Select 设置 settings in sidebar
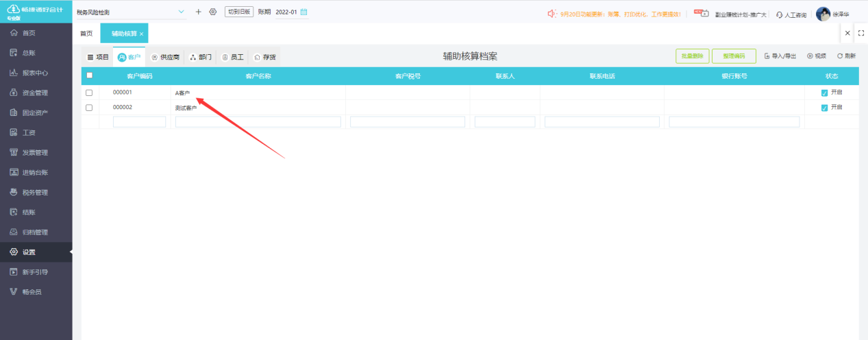Image resolution: width=868 pixels, height=340 pixels. (36, 252)
